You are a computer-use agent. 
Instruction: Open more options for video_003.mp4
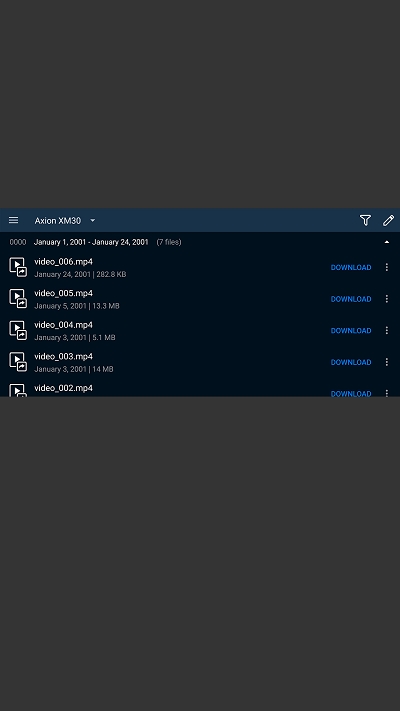(x=387, y=362)
